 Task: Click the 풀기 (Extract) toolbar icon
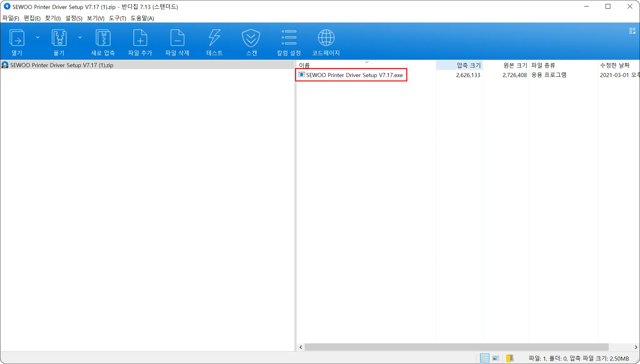point(59,38)
